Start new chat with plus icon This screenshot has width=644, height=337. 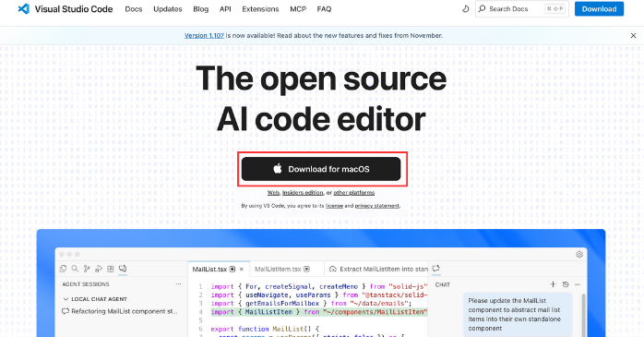click(x=553, y=284)
